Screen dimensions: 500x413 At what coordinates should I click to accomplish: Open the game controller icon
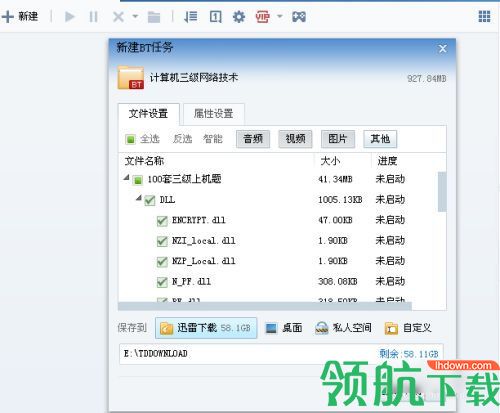tap(299, 16)
